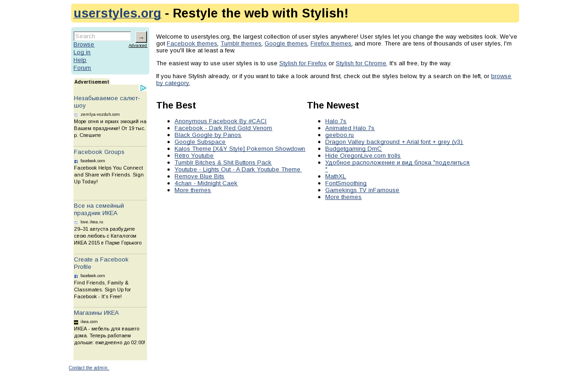The image size is (588, 375).
Task: Open Kalos Theme Pokemon Showdown style
Action: (240, 149)
